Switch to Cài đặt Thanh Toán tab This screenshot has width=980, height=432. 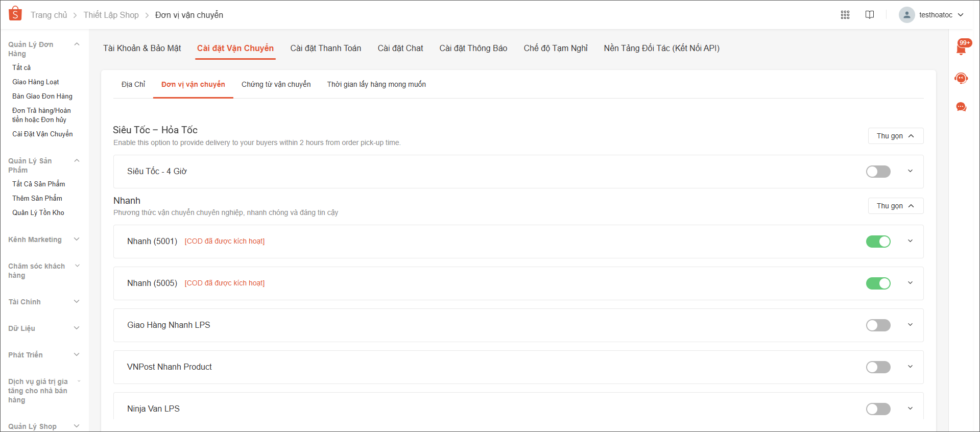coord(325,48)
